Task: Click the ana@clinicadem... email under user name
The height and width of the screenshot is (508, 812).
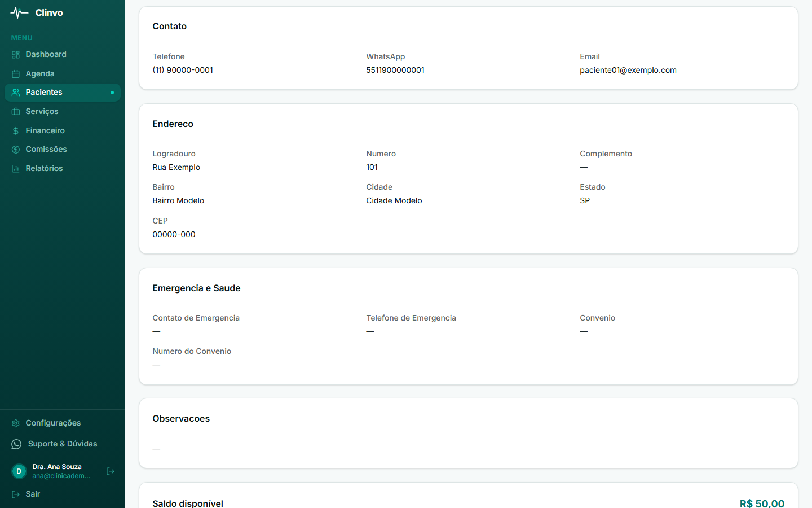Action: 61,476
